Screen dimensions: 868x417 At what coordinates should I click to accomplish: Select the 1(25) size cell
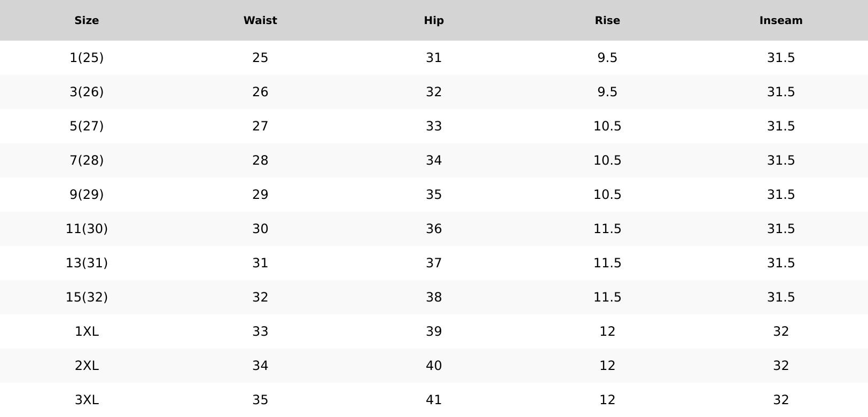pos(87,58)
